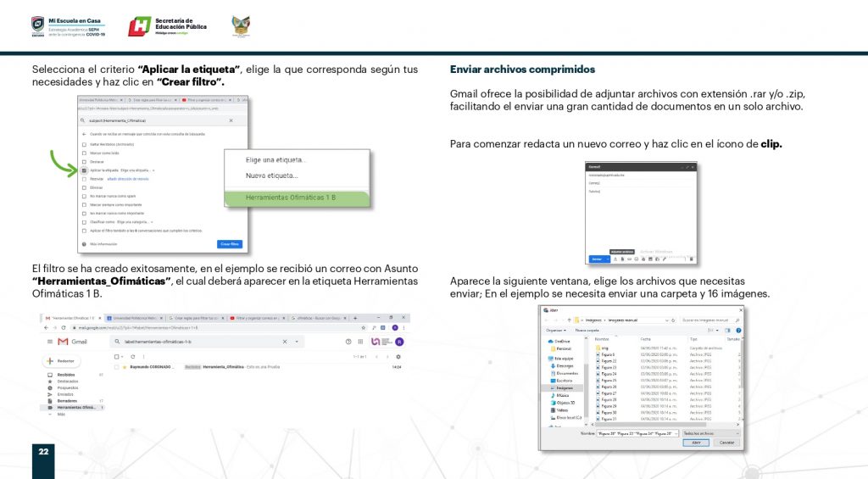This screenshot has height=479, width=868.
Task: Check the 'Saltar Recibidos (Archivarlo)' checkbox
Action: point(84,144)
